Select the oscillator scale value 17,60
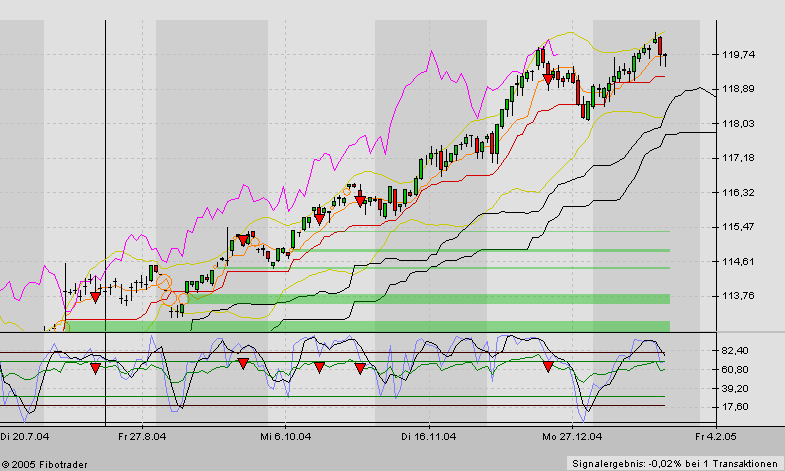Viewport: 785px width, 471px height. 735,407
